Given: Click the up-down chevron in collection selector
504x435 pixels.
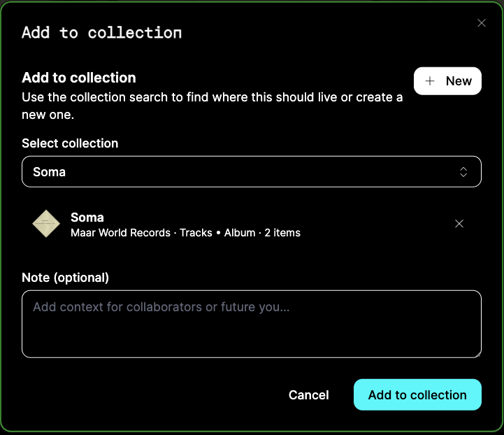Looking at the screenshot, I should click(x=463, y=172).
